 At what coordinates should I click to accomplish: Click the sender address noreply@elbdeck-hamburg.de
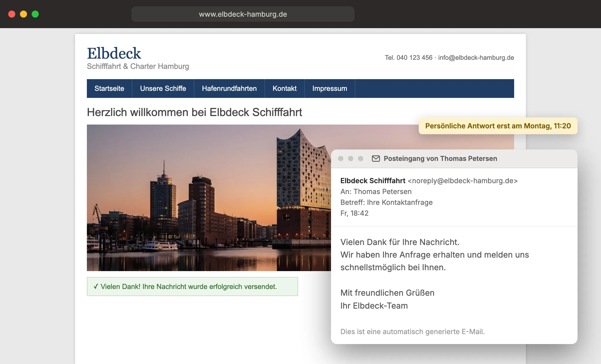[463, 181]
